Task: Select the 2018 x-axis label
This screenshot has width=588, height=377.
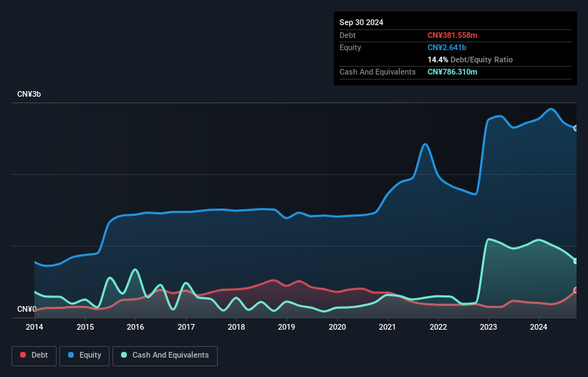Action: point(236,327)
